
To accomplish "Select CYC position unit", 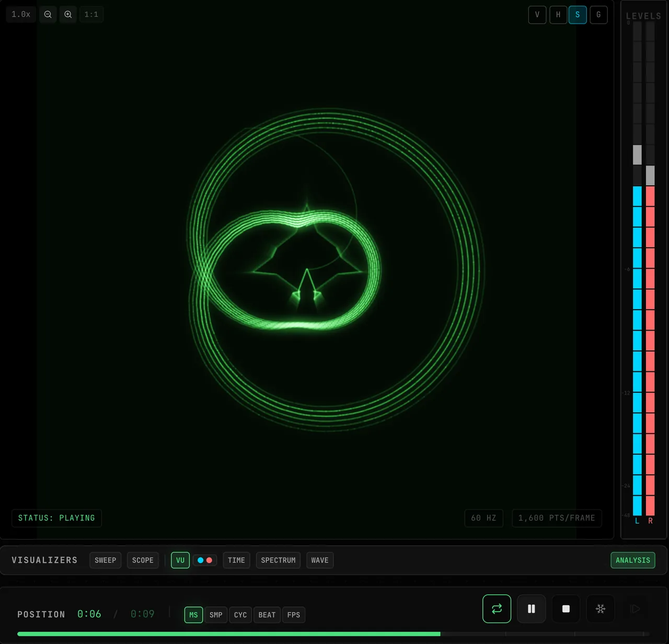I will coord(240,615).
